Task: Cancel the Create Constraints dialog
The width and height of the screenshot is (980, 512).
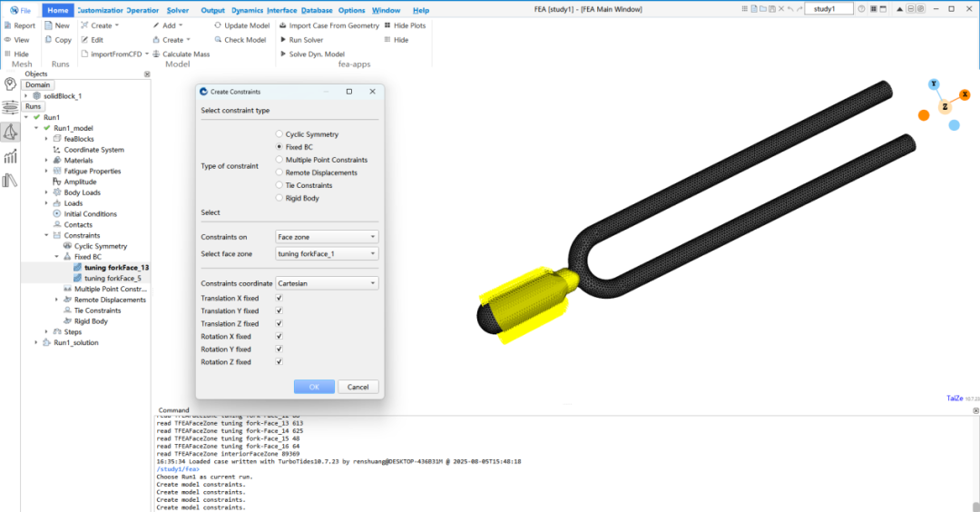Action: tap(358, 387)
